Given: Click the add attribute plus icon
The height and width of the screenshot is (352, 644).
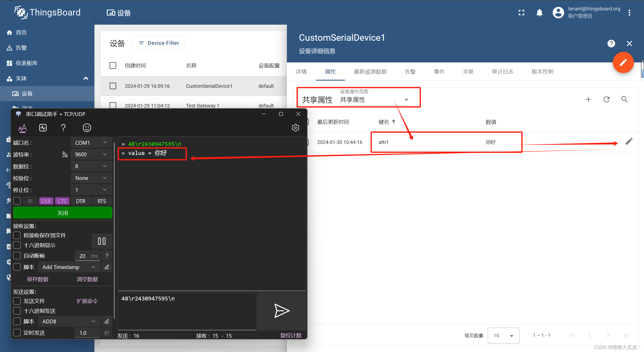Looking at the screenshot, I should pos(588,99).
